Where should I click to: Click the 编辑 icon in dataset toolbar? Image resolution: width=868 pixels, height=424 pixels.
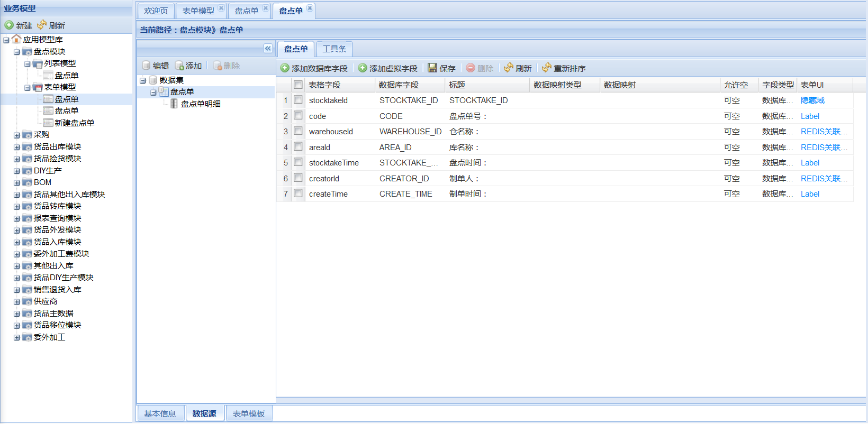coord(147,66)
